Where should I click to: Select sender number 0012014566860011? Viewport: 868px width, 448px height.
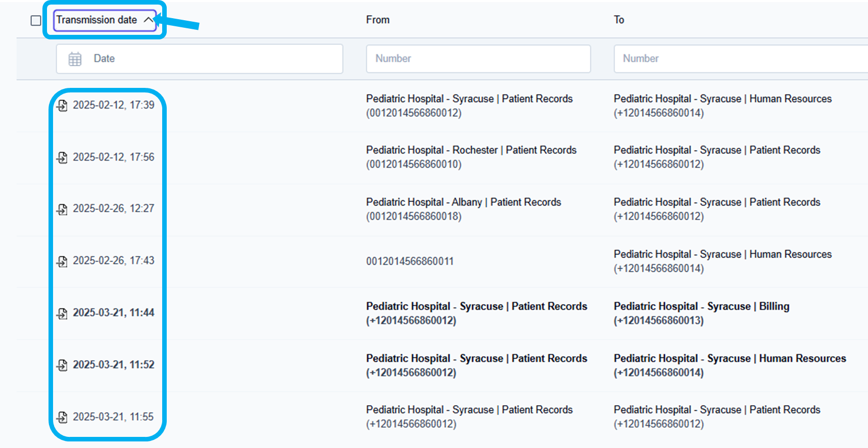point(410,261)
